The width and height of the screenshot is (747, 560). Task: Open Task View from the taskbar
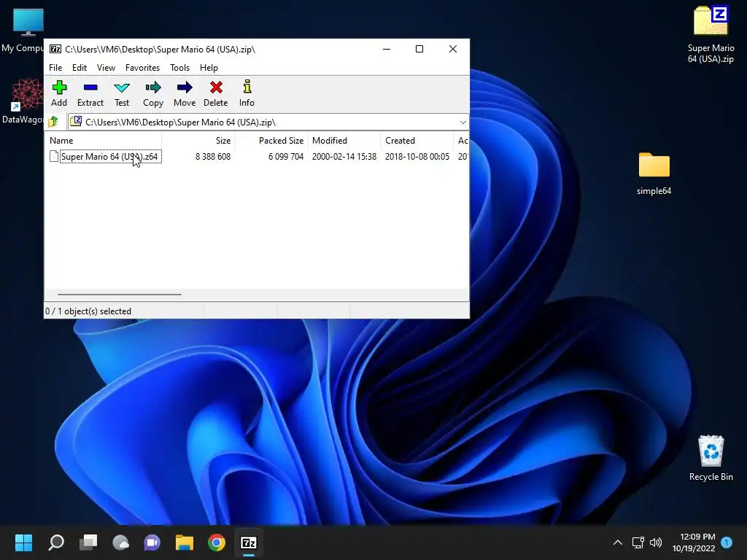(x=88, y=542)
